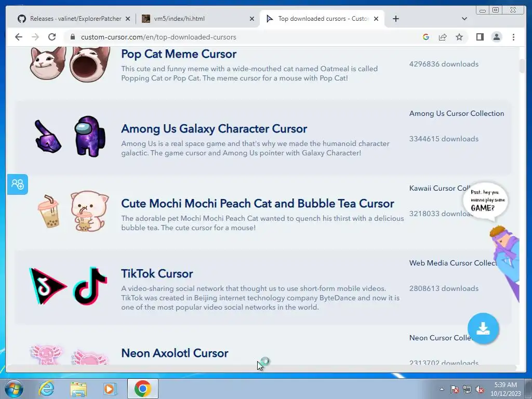Open Windows Media Player from taskbar
The image size is (532, 399).
pos(110,389)
